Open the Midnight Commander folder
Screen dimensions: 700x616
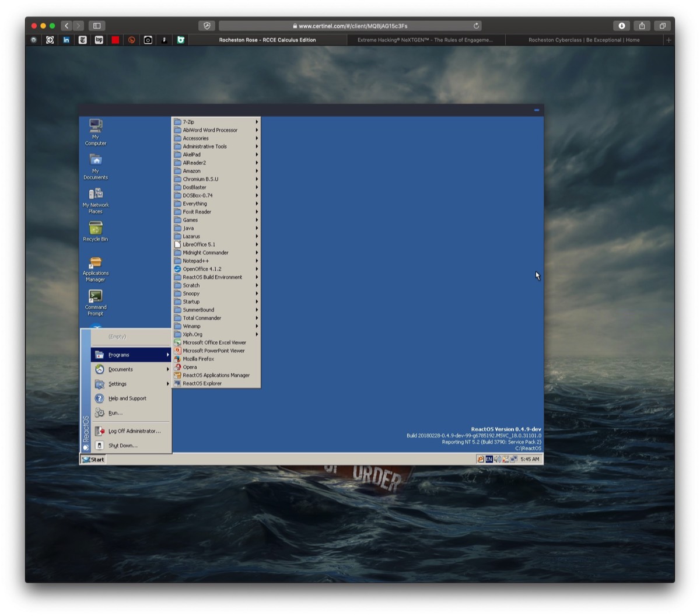click(x=216, y=253)
